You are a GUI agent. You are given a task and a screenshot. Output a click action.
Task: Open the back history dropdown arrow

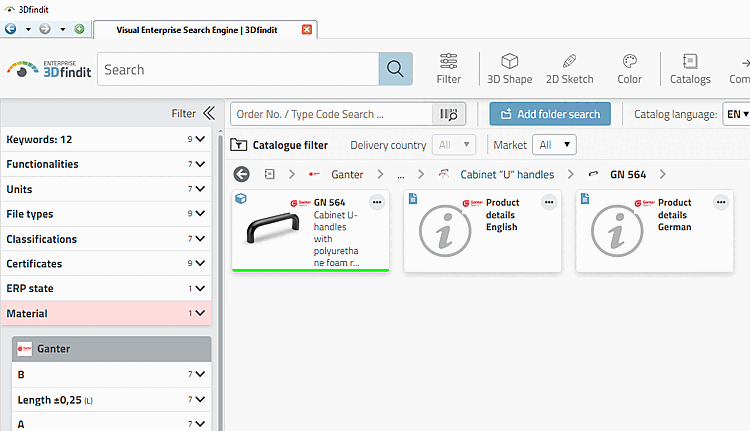coord(28,30)
